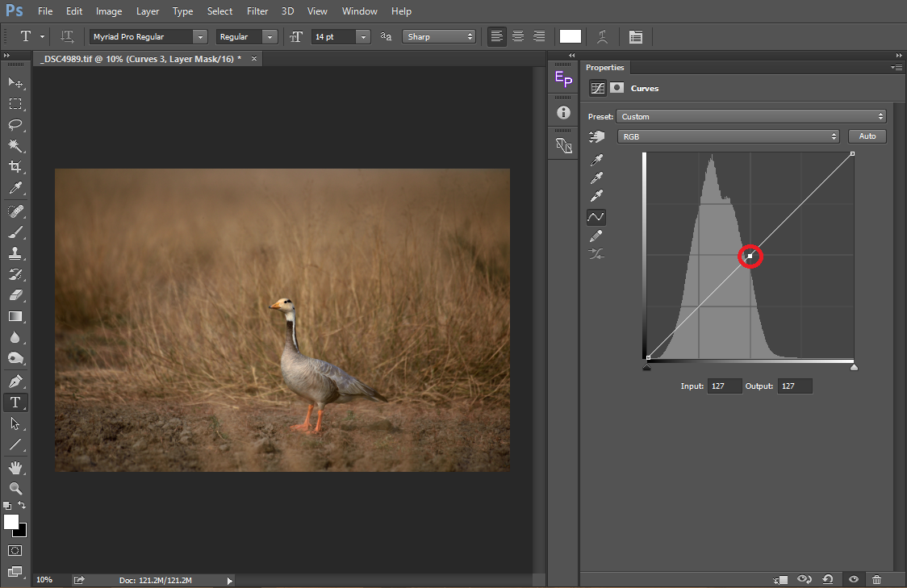Click the Auto button in Curves
The image size is (907, 588).
pyautogui.click(x=867, y=136)
